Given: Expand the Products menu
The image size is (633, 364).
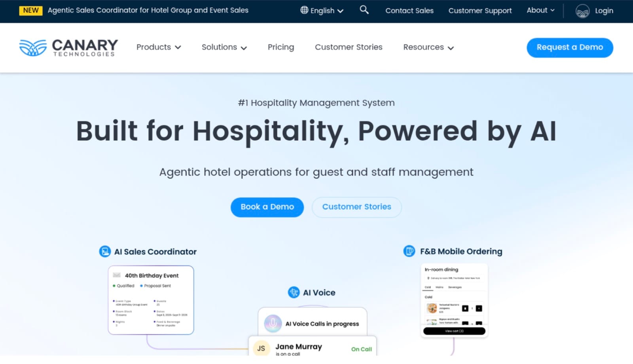Looking at the screenshot, I should point(159,47).
